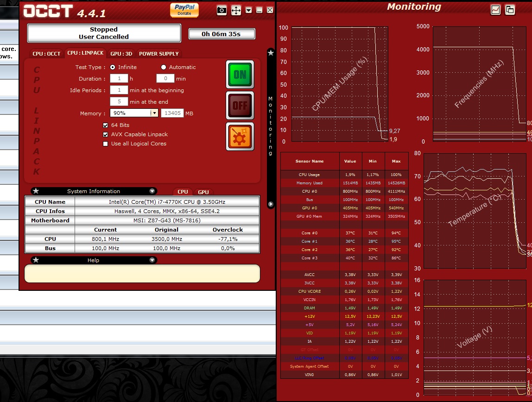The height and width of the screenshot is (402, 532).
Task: Switch to the GPU : 3D tab
Action: pos(121,54)
